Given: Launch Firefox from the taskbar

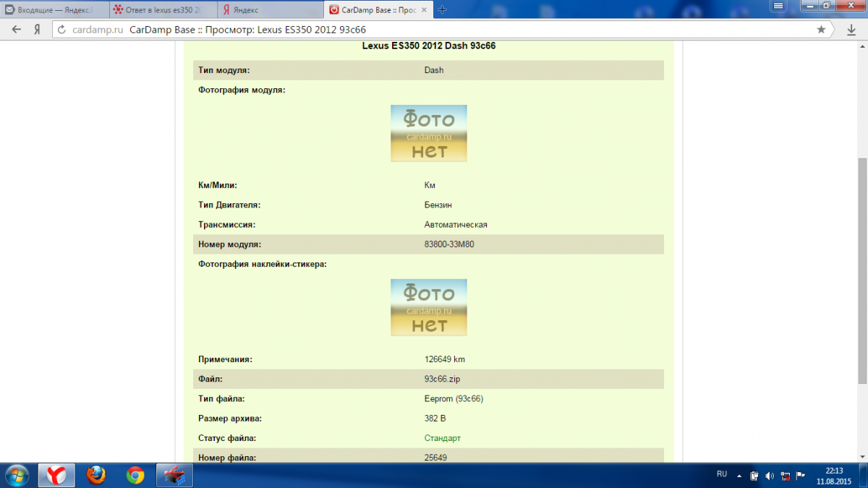Looking at the screenshot, I should [x=95, y=475].
